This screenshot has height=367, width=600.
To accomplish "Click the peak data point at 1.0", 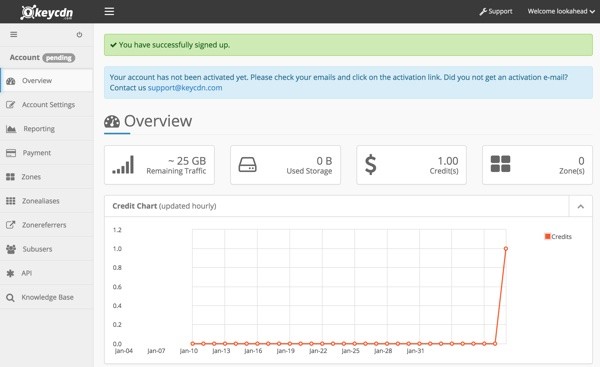I will [506, 249].
